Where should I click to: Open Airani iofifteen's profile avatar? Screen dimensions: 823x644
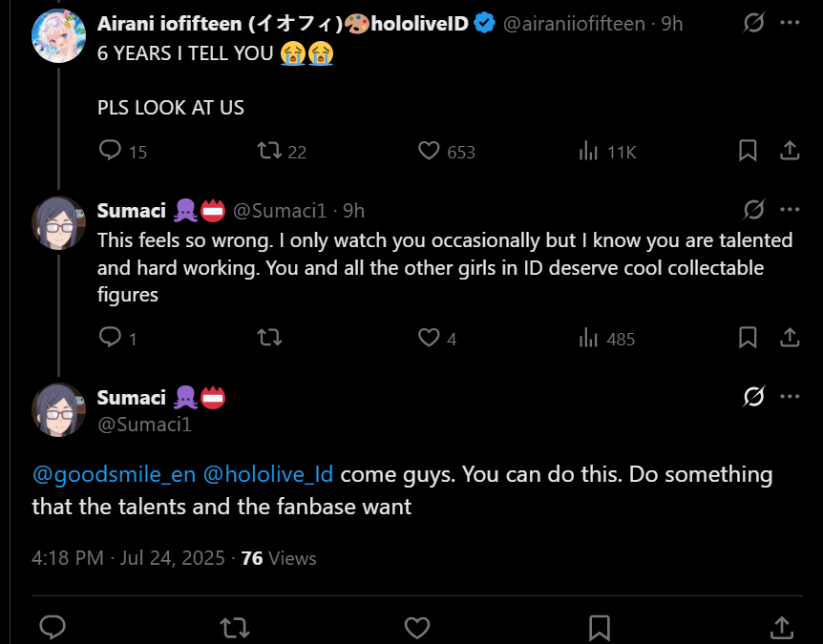[59, 36]
